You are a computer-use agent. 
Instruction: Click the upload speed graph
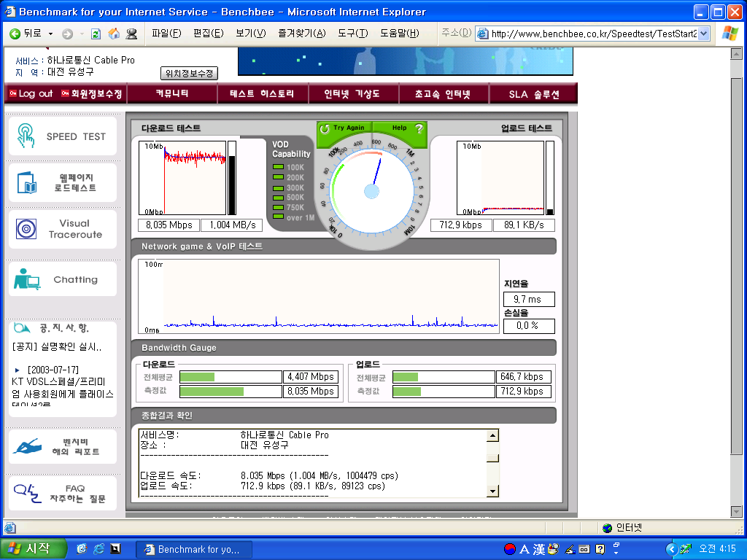click(500, 178)
